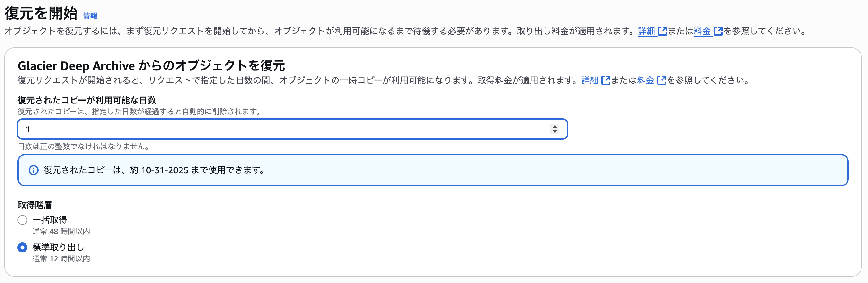868x283 pixels.
Task: Click the external link icon next to top 詳細
Action: 663,31
